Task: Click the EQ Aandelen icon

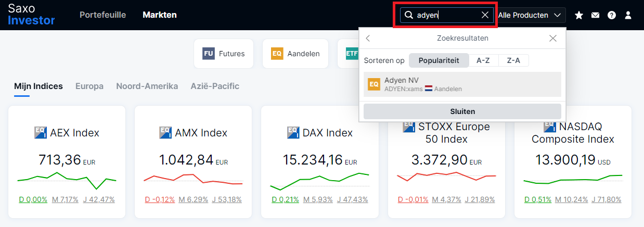Action: point(277,54)
